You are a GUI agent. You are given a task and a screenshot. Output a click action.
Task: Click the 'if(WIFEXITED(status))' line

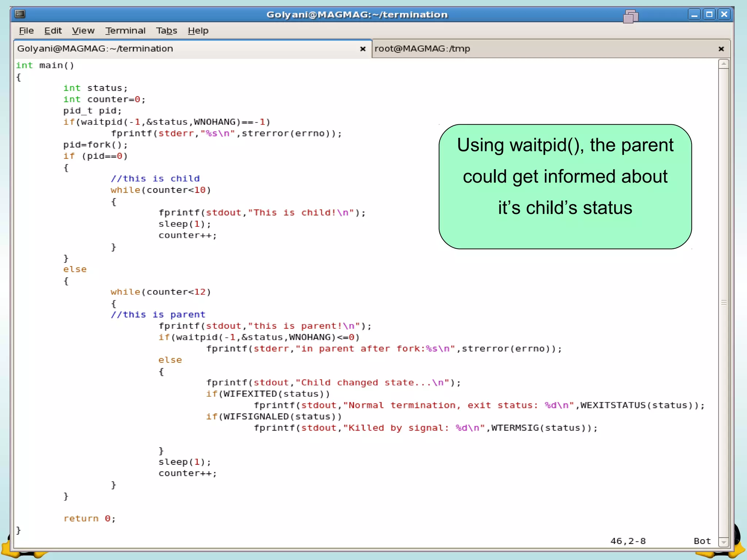(268, 394)
